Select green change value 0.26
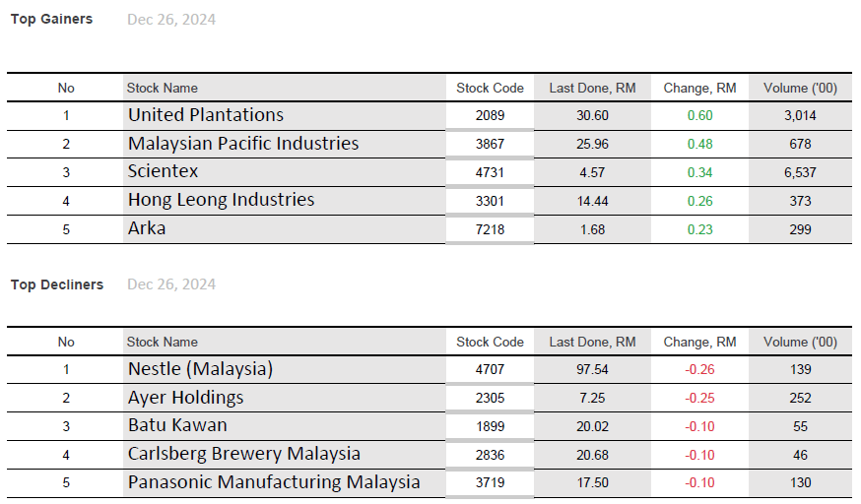The image size is (861, 504). (700, 201)
